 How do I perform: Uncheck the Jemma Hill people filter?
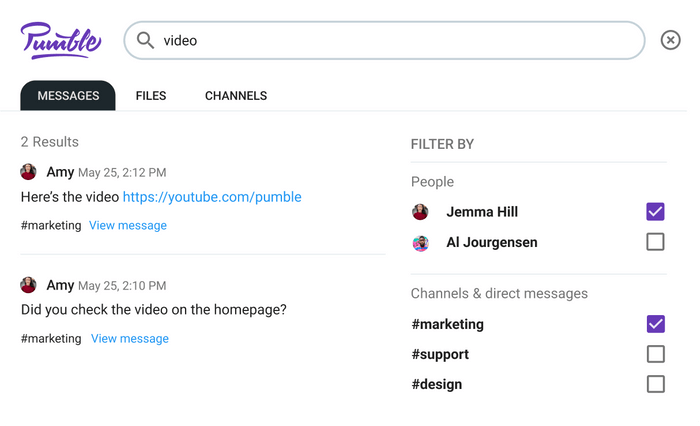655,212
